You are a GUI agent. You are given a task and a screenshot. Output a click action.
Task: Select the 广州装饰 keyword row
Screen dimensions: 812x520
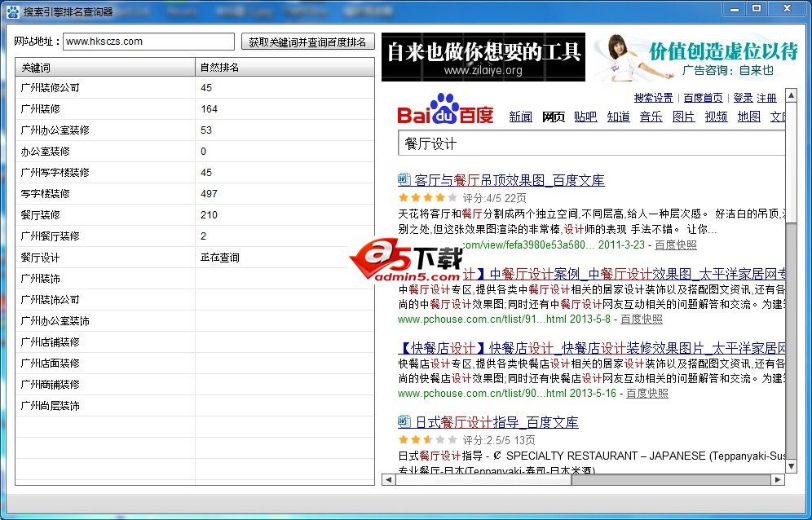pos(195,279)
